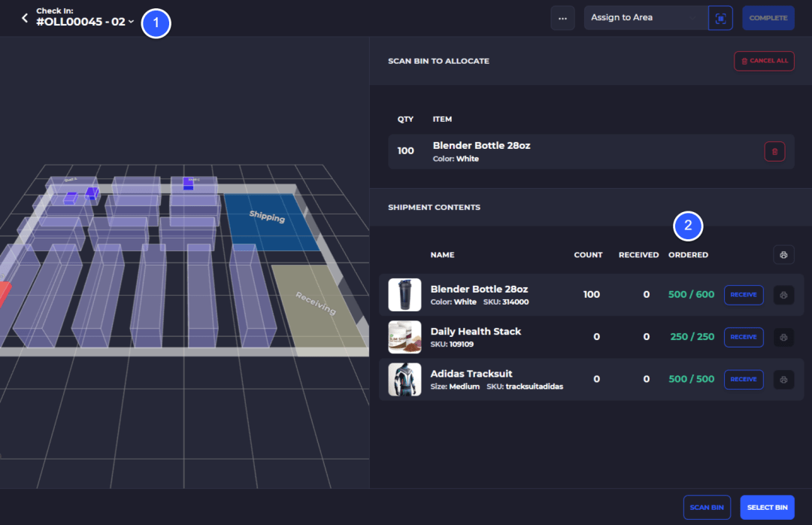Click the COMPLETE button

pos(768,18)
